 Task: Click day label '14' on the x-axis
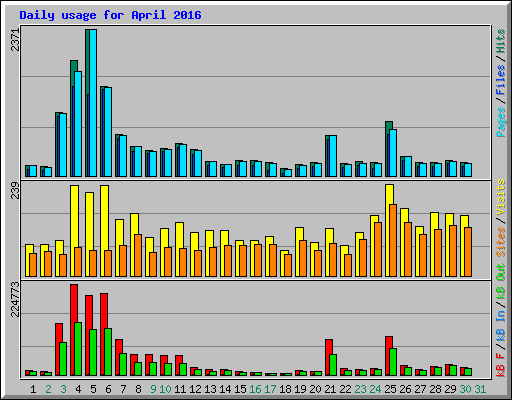[225, 389]
